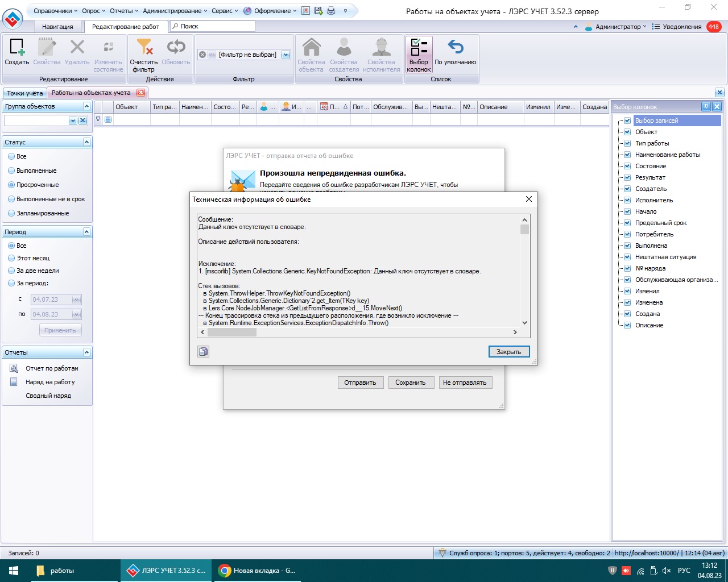The height and width of the screenshot is (582, 728).
Task: Collapse the Отчеты panel
Action: coord(86,352)
